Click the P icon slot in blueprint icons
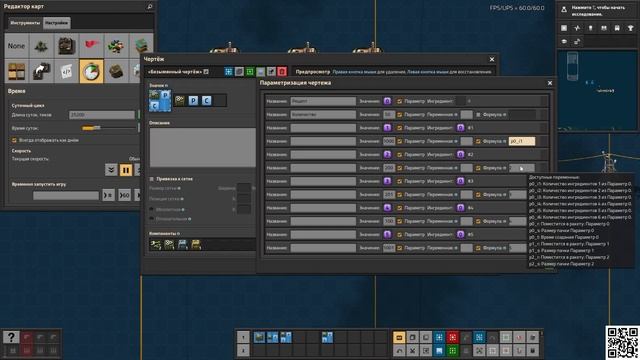Screen dimensions: 640x360 193,100
